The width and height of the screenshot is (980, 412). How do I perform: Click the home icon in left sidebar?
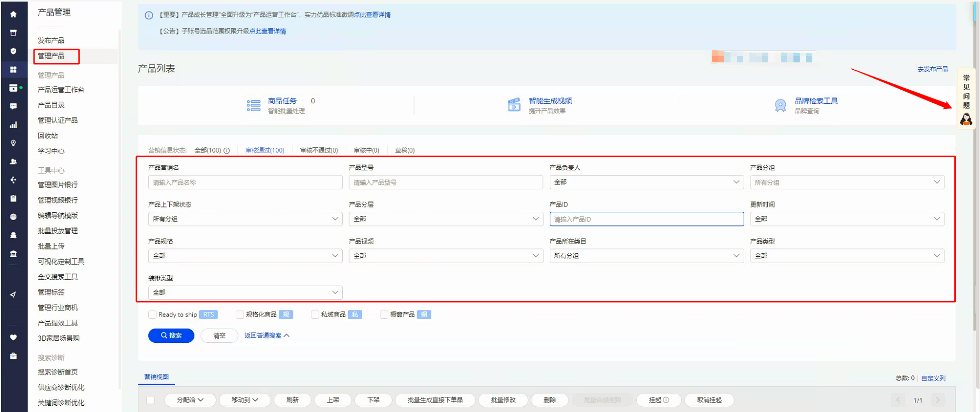13,14
